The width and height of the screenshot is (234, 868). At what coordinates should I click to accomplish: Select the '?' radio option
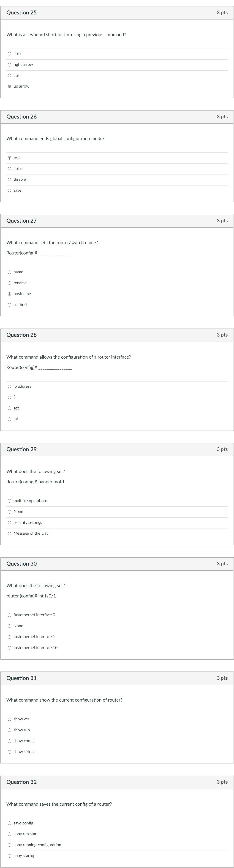point(9,397)
